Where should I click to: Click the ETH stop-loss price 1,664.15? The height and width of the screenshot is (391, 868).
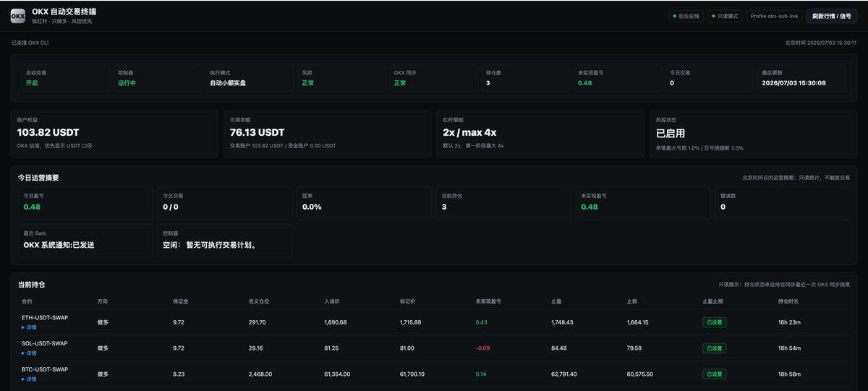click(x=638, y=322)
